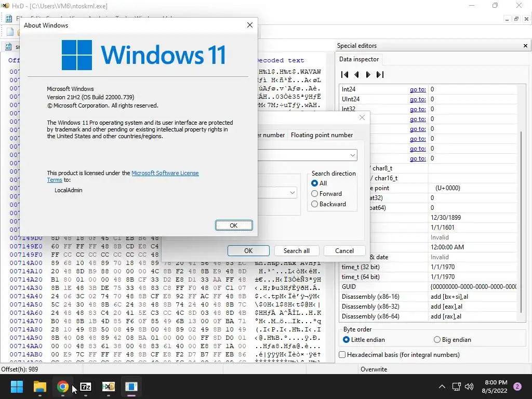Open the volume control in the tray
The image size is (532, 399).
[x=469, y=387]
